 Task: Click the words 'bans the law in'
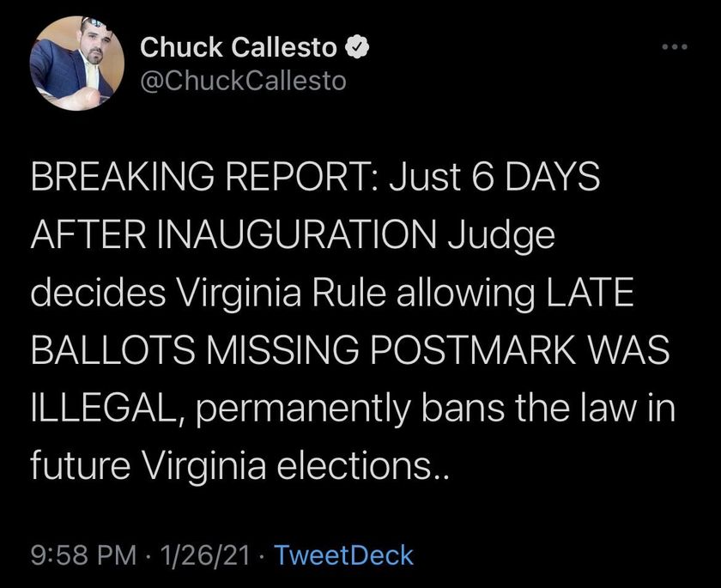point(548,408)
